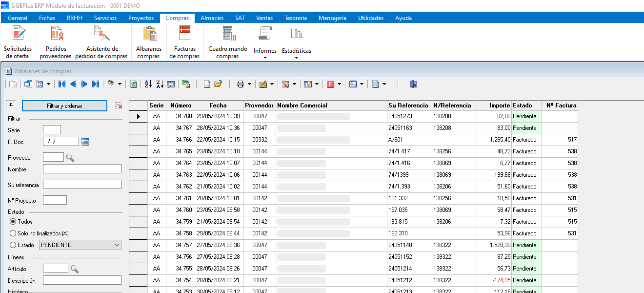Sort ascending A to Z
The height and width of the screenshot is (293, 644).
[149, 84]
